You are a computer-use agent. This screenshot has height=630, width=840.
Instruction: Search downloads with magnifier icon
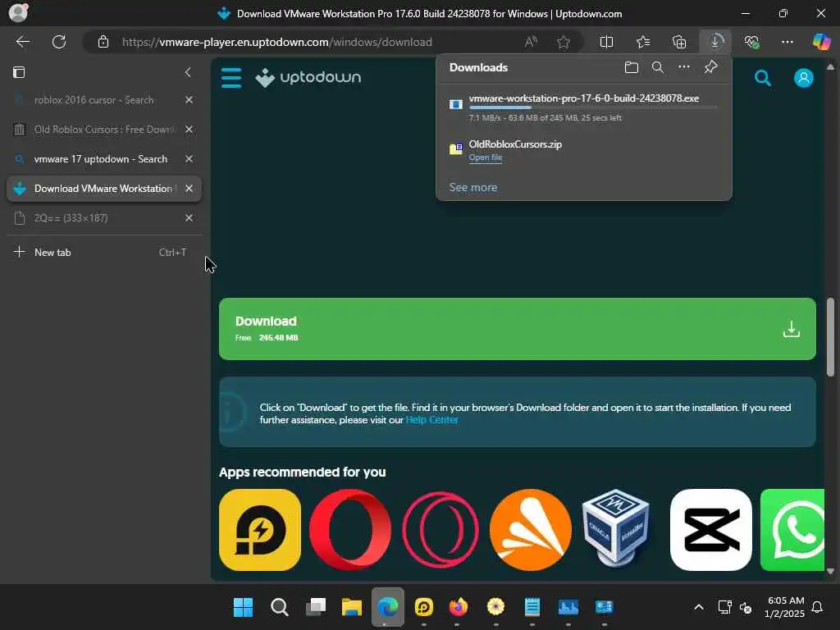point(657,67)
